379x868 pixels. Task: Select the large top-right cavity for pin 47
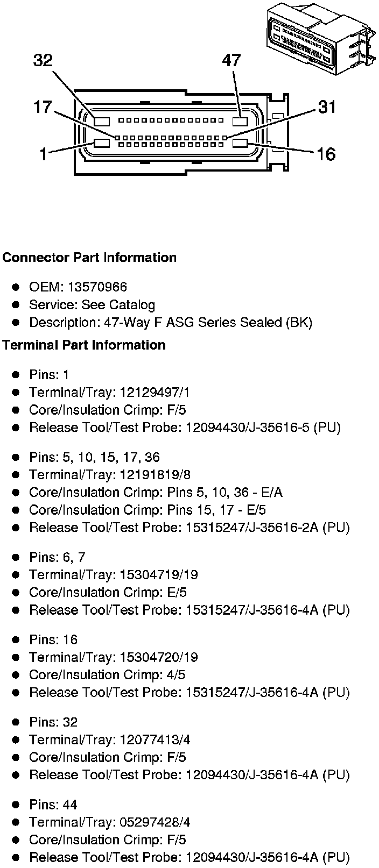pyautogui.click(x=240, y=122)
